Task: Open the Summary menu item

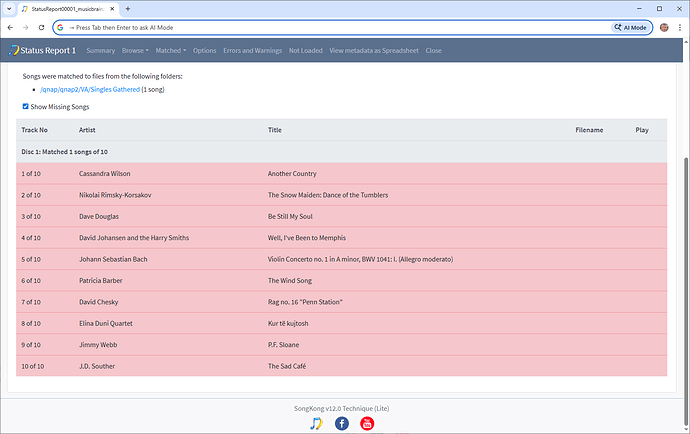Action: coord(100,50)
